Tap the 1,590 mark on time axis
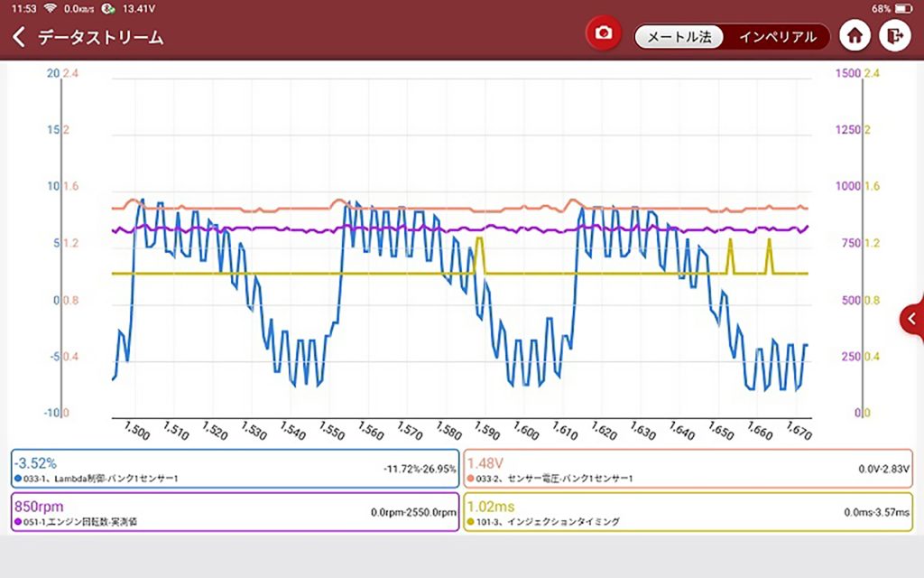Image resolution: width=924 pixels, height=578 pixels. pos(487,431)
